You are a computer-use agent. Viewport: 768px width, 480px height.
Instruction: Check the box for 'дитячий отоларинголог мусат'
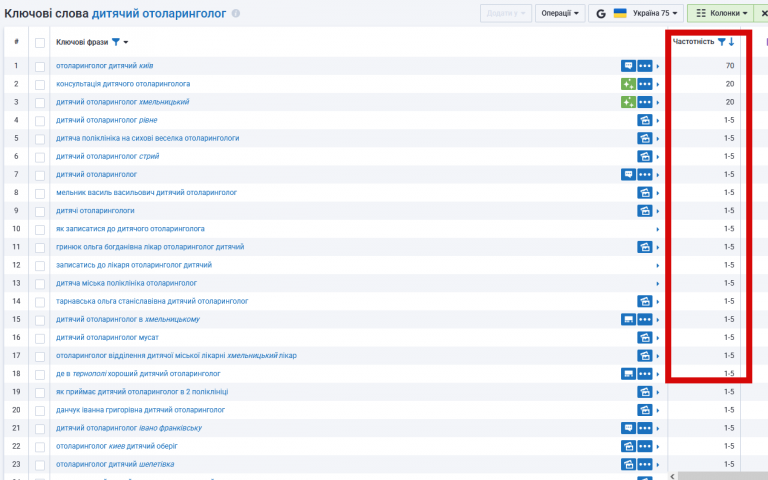pyautogui.click(x=40, y=338)
